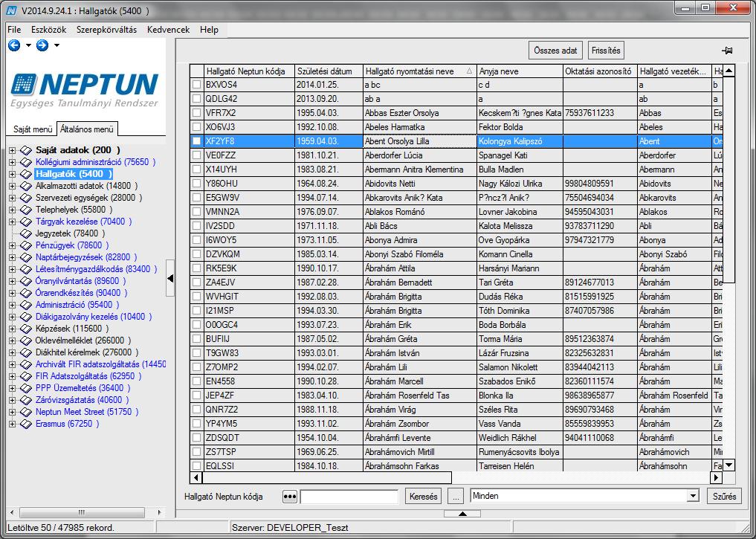Viewport: 756px width, 539px height.
Task: Click the book icon beside Záróvizsgáztatás
Action: [25, 400]
